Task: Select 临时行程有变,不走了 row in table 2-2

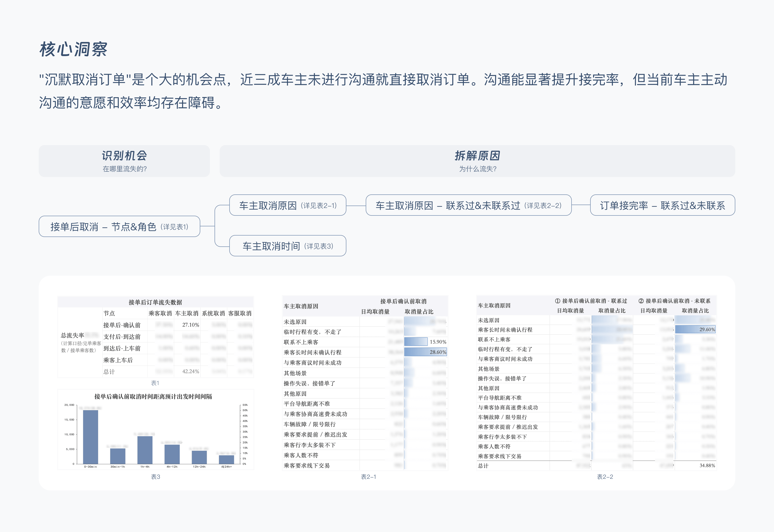Action: 596,349
